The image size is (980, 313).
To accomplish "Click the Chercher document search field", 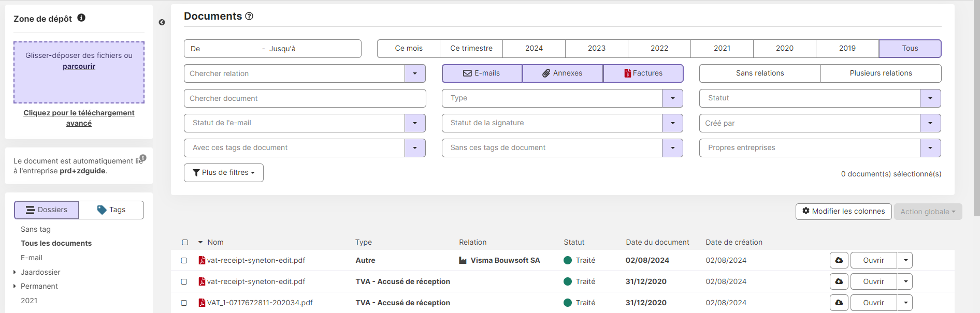I will (305, 98).
